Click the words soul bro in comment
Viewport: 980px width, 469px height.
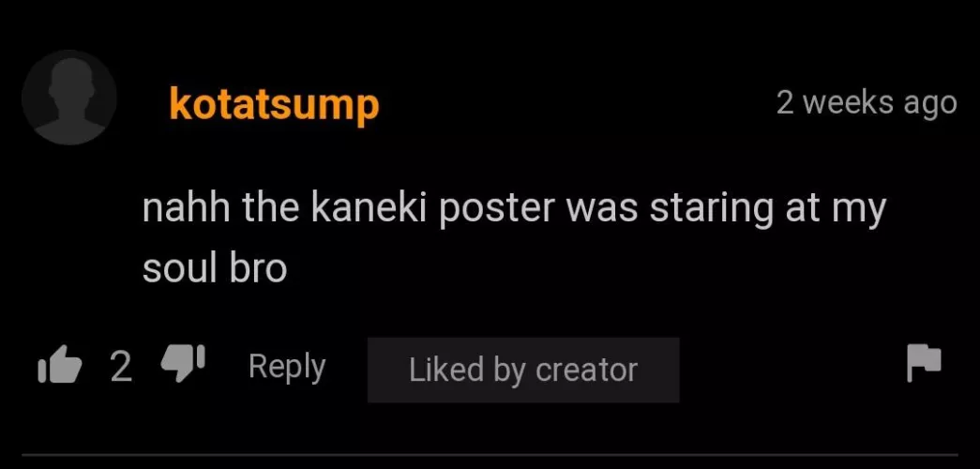(x=215, y=268)
